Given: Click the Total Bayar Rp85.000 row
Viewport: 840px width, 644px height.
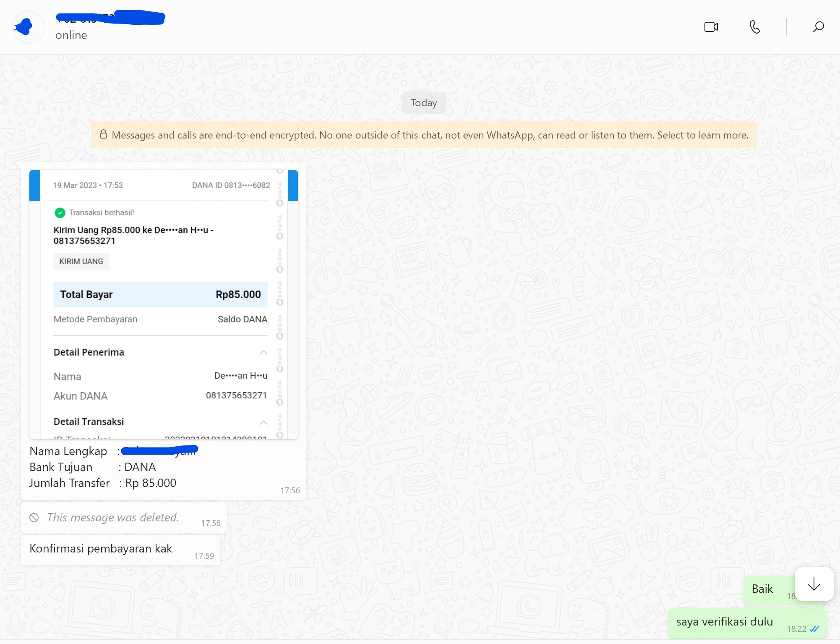Looking at the screenshot, I should click(x=160, y=294).
